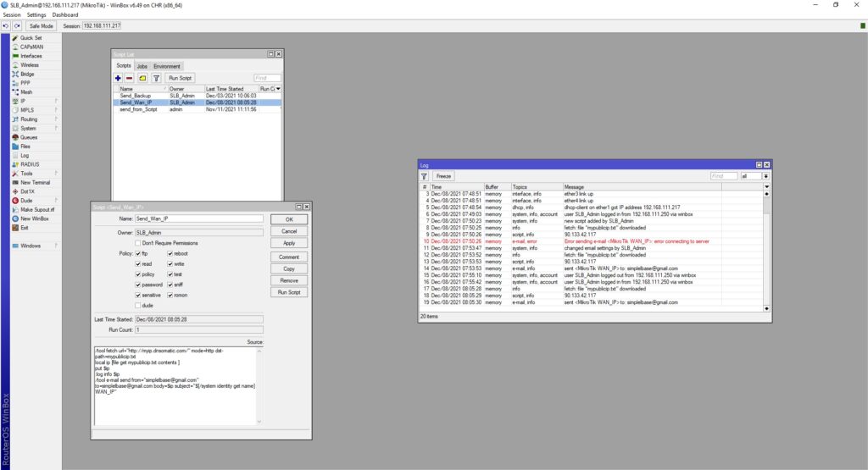Open Mesh section
The width and height of the screenshot is (868, 470).
pos(26,92)
